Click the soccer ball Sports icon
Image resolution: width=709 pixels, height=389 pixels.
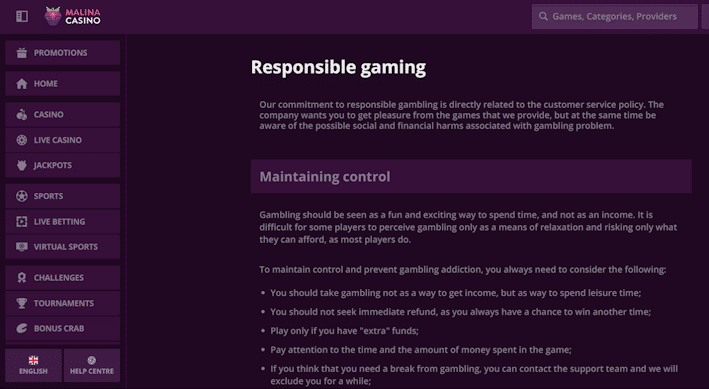[22, 196]
